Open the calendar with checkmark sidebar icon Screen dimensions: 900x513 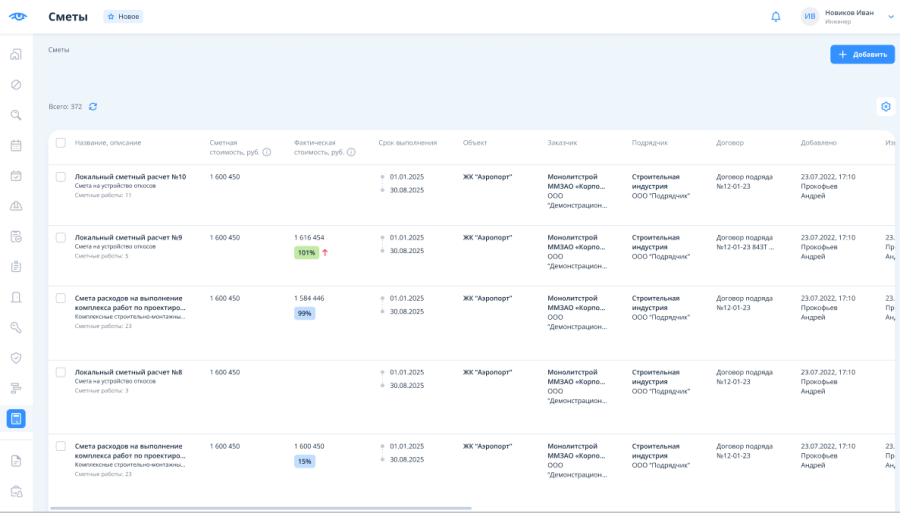coord(16,176)
